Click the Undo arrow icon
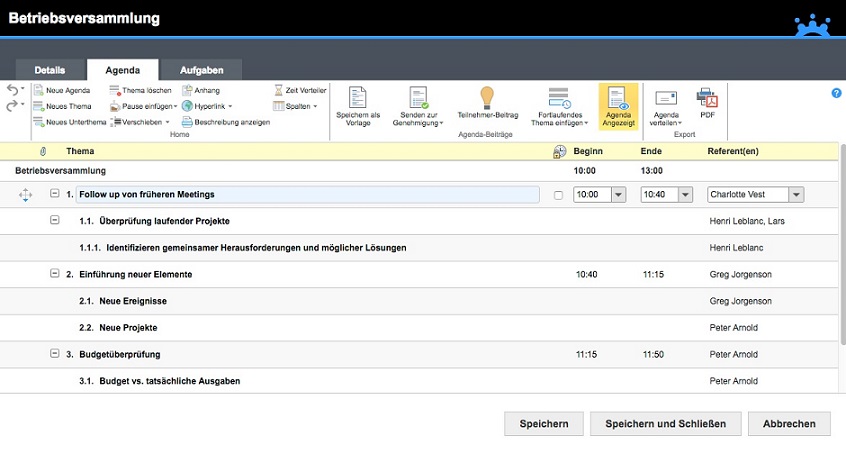 pos(12,89)
